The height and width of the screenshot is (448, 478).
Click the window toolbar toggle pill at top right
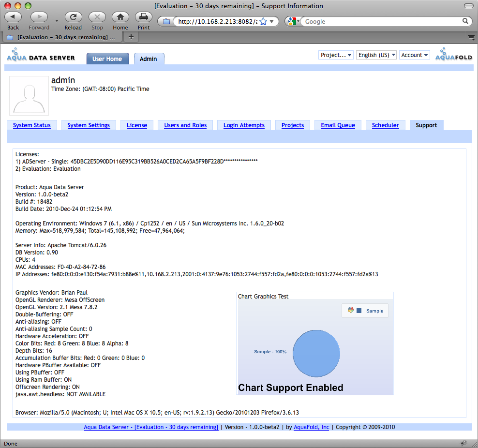pos(468,6)
